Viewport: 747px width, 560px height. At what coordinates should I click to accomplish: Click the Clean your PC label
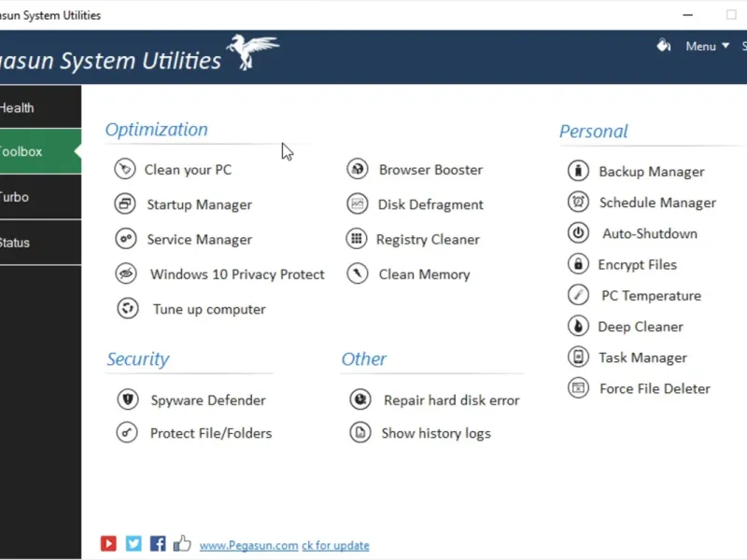coord(189,170)
